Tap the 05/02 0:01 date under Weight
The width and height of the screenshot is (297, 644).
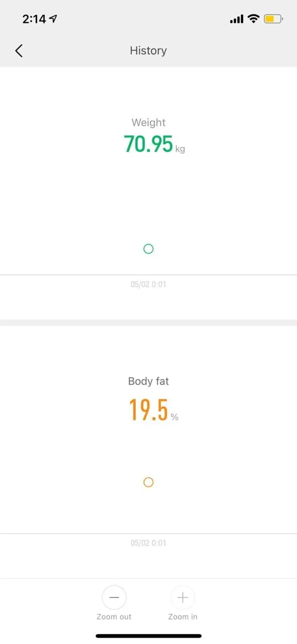pyautogui.click(x=148, y=284)
